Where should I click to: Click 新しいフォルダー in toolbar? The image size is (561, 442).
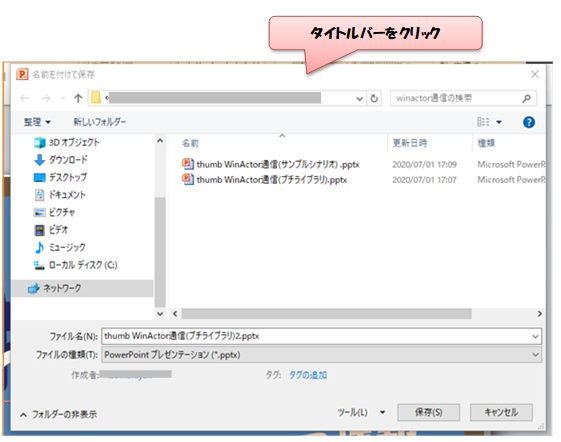click(x=99, y=122)
